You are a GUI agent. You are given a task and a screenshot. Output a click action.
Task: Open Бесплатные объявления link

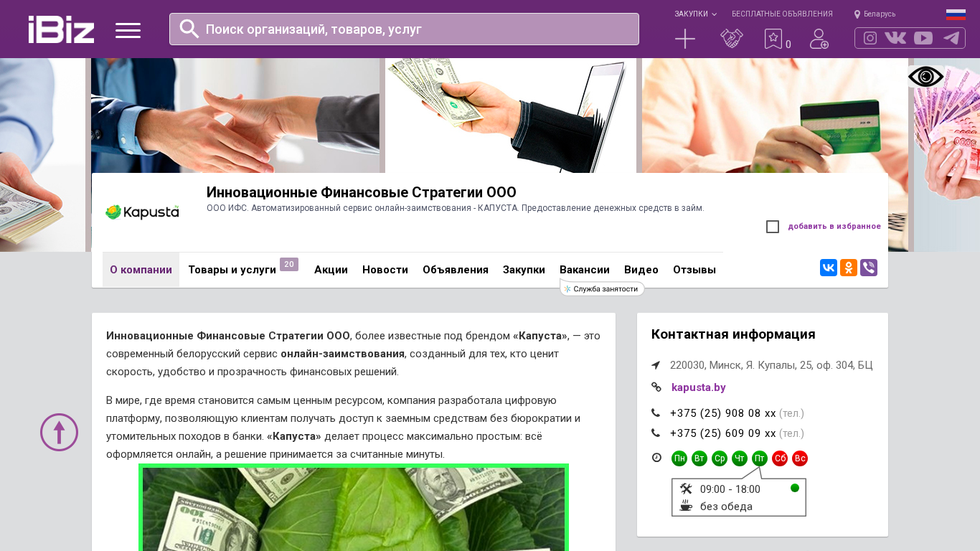[782, 14]
